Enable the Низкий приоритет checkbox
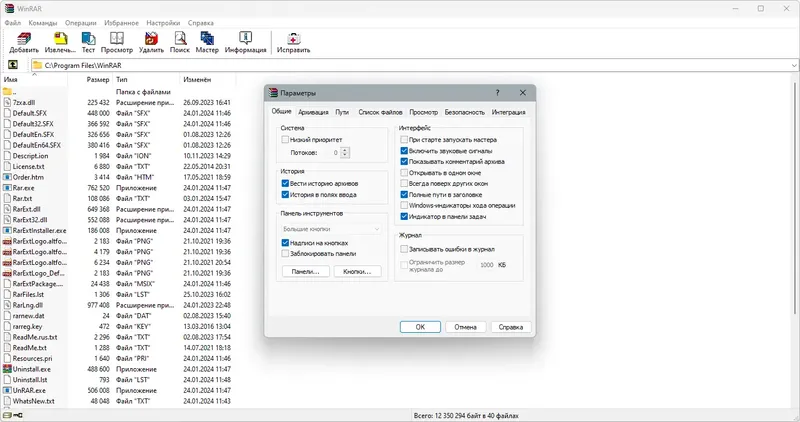800x422 pixels. click(285, 139)
